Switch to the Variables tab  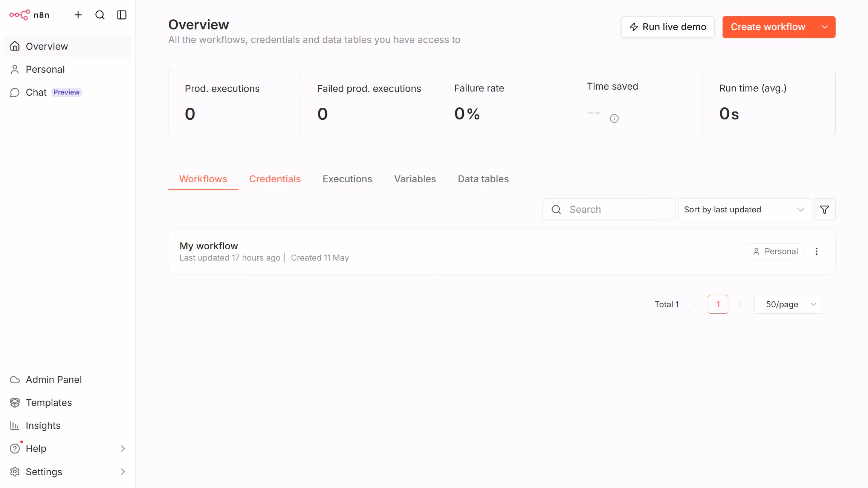[415, 179]
